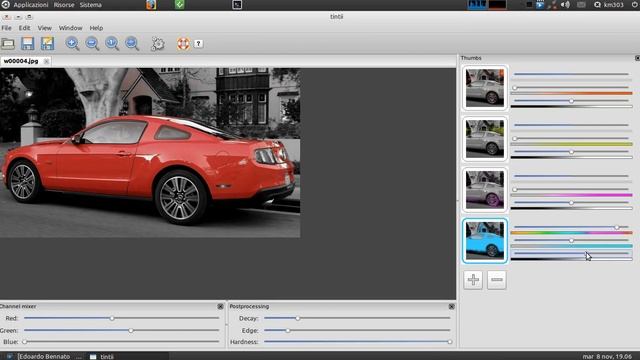Click the cyan color bar of blue thumb
This screenshot has width=640, height=360.
coord(571,246)
